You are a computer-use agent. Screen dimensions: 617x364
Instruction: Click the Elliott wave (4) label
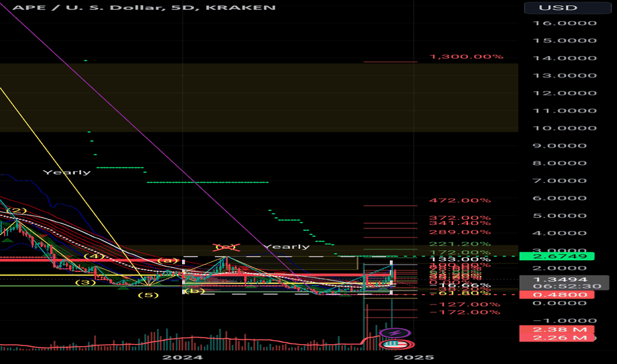point(93,257)
